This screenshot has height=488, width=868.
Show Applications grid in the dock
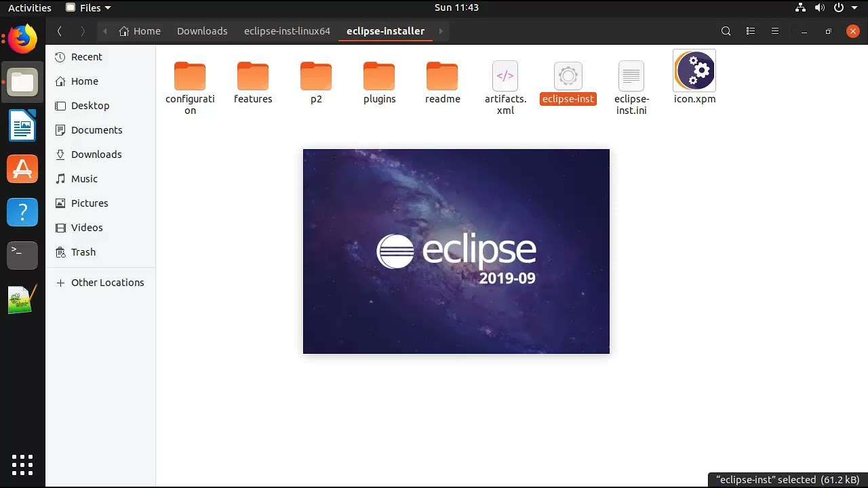tap(22, 464)
